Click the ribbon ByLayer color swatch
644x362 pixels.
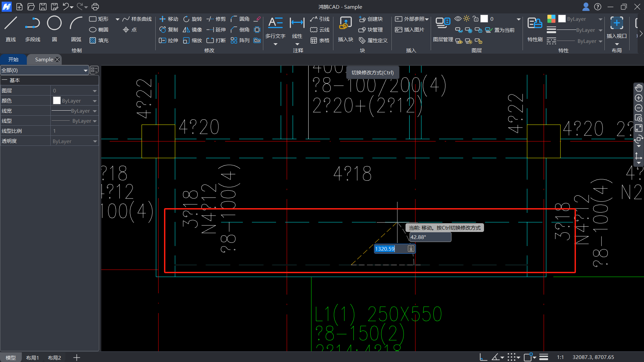point(562,19)
